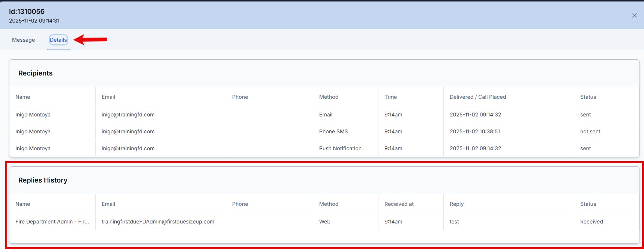
Task: Click the Web method cell
Action: coord(324,222)
